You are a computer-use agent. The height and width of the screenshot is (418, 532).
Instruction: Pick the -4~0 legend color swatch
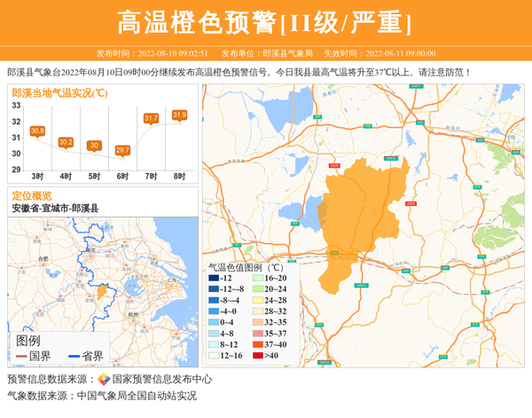pos(214,311)
